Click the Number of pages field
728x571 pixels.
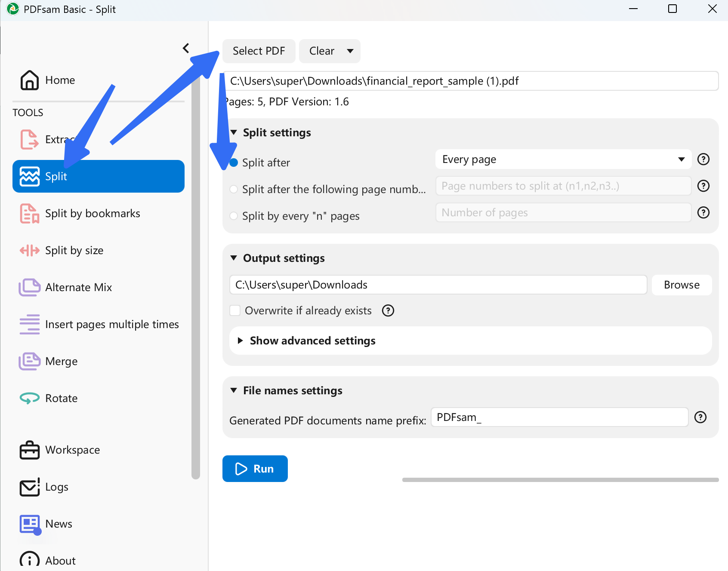point(563,212)
